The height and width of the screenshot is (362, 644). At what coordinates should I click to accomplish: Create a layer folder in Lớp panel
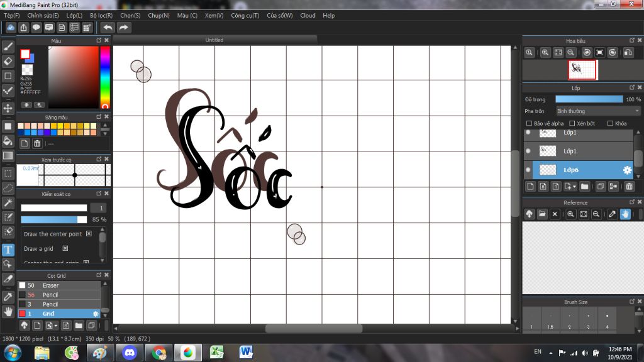pos(584,187)
